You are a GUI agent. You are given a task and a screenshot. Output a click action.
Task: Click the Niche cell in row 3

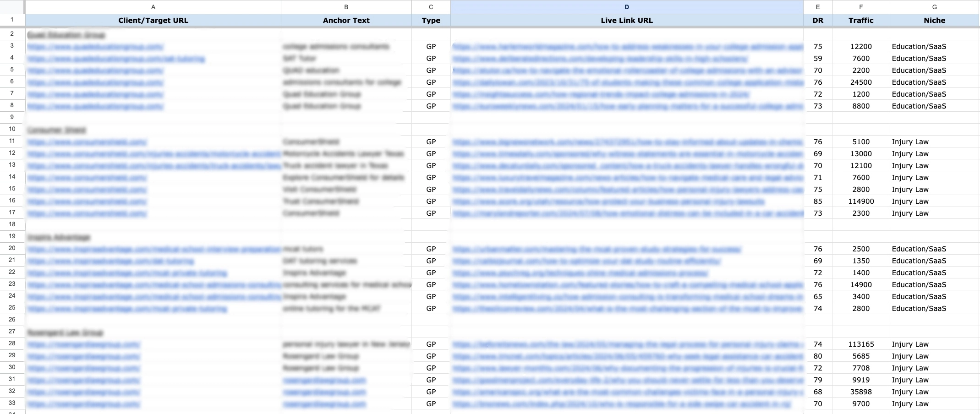pos(934,46)
